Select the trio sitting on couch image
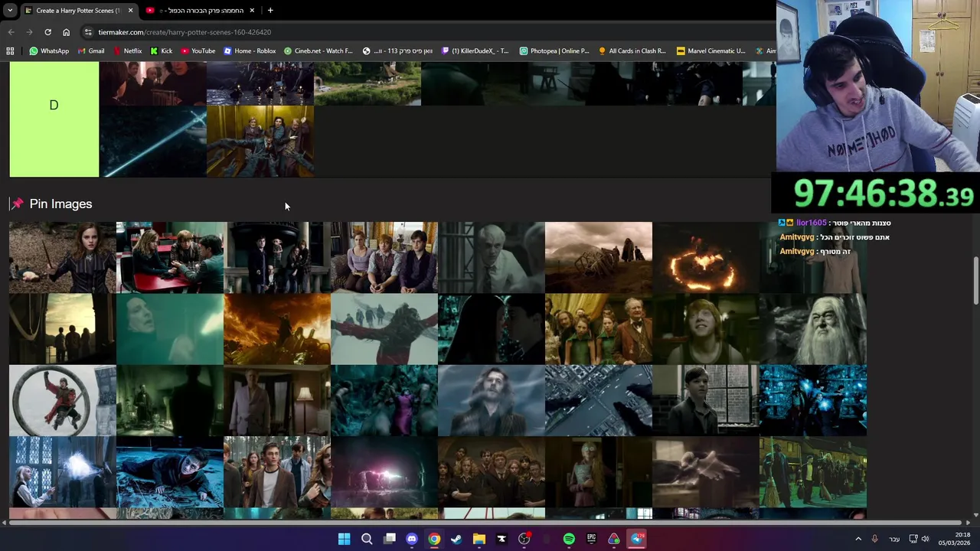Image resolution: width=980 pixels, height=551 pixels. (384, 257)
